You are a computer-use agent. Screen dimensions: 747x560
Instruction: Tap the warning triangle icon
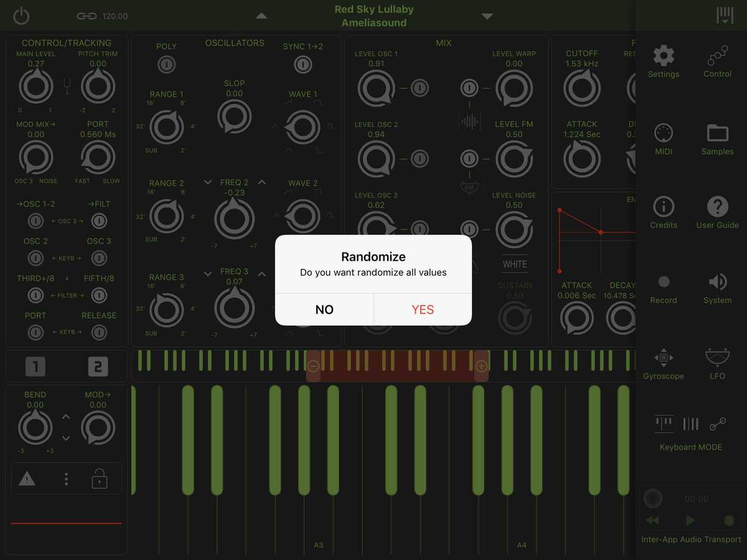pos(27,478)
